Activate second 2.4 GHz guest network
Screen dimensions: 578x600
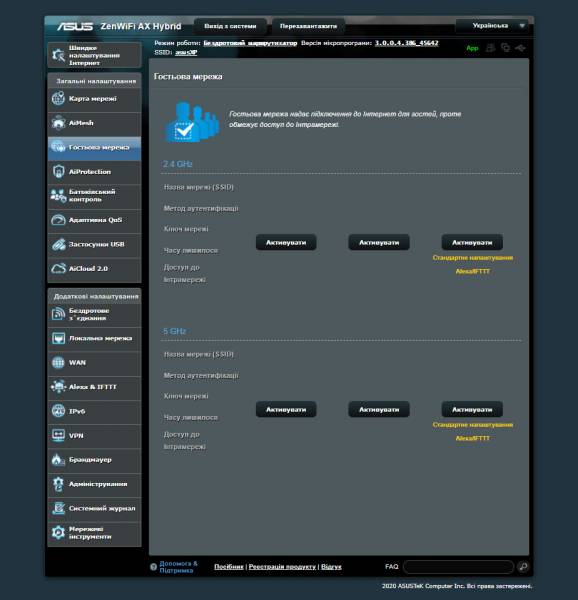point(379,243)
